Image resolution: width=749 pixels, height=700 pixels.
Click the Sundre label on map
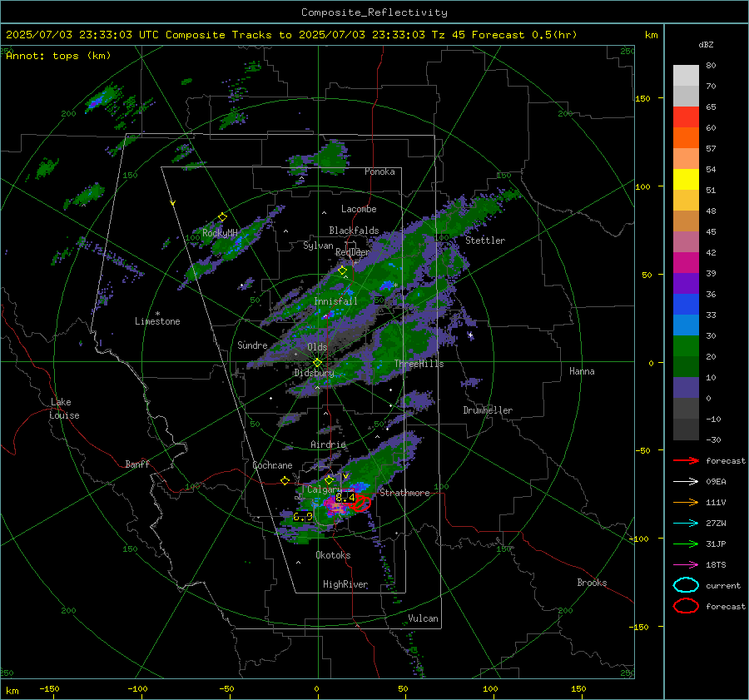coord(252,345)
